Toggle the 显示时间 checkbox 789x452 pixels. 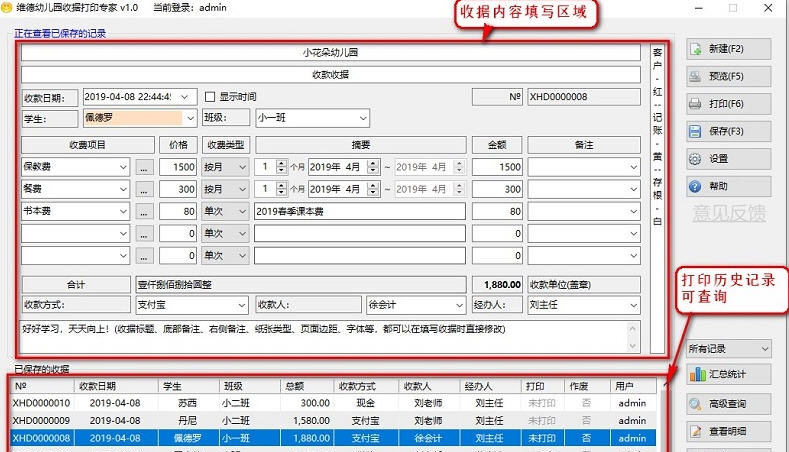[210, 97]
